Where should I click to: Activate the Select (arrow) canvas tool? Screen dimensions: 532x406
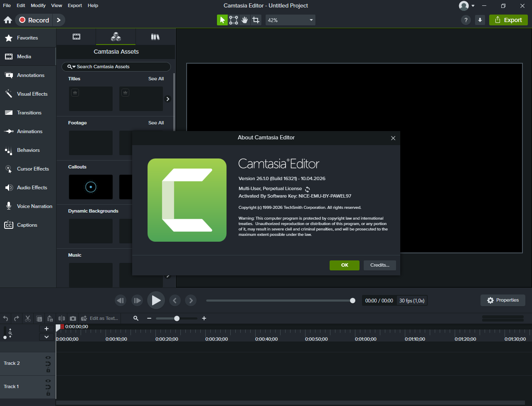[222, 20]
